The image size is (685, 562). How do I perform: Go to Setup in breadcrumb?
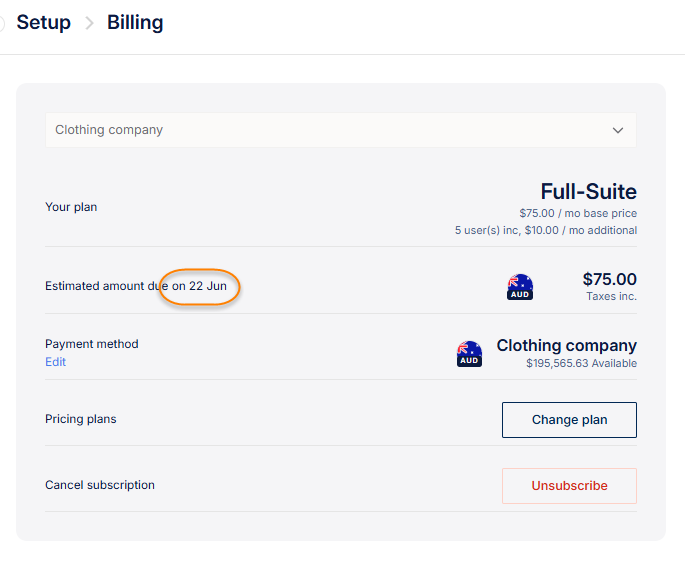pyautogui.click(x=44, y=22)
